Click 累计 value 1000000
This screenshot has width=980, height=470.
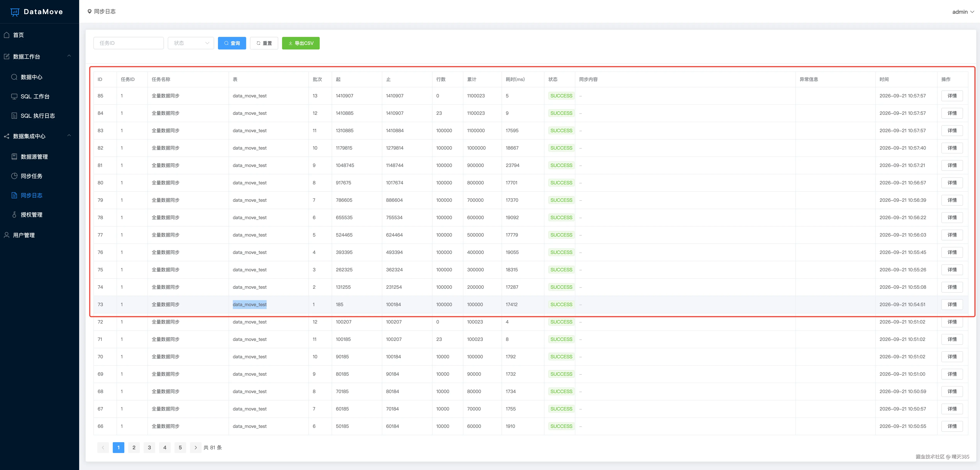point(476,148)
